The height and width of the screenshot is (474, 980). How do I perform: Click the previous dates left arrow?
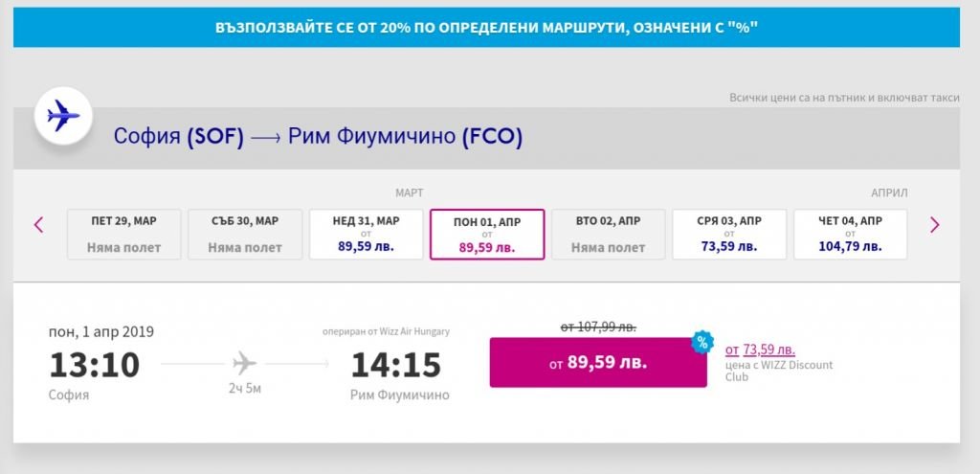39,225
